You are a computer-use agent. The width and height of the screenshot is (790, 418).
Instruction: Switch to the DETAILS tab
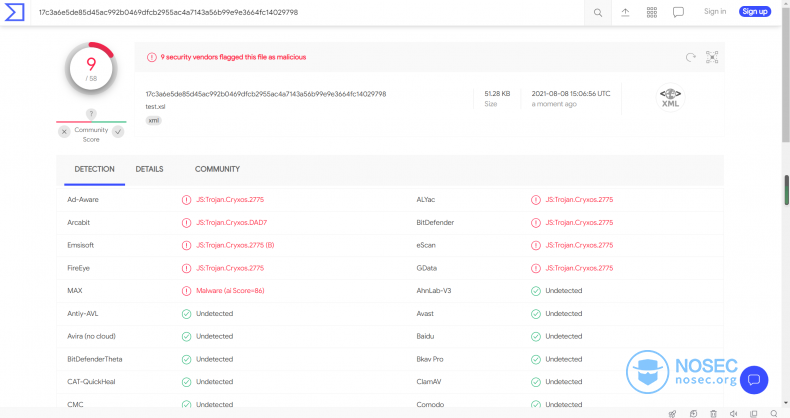point(149,169)
